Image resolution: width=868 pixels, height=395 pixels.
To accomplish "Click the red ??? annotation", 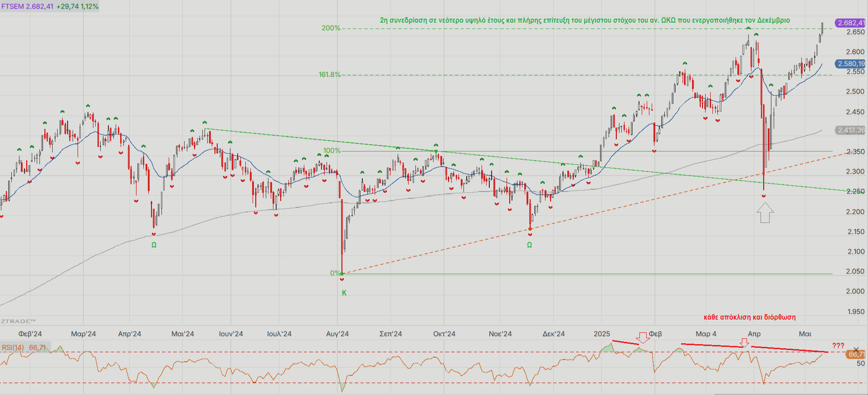I will click(838, 346).
